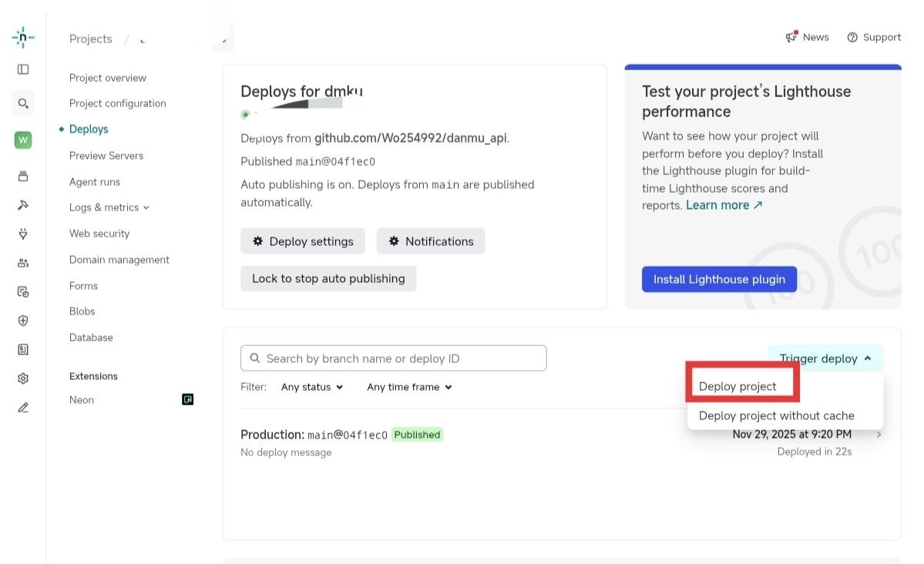The image size is (924, 564).
Task: Open search with the magnifier sidebar icon
Action: point(23,104)
